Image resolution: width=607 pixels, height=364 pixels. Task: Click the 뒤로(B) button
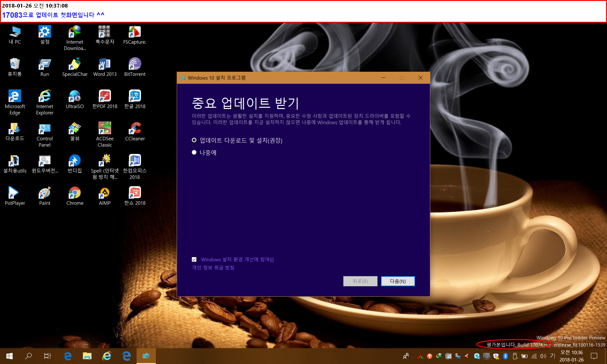360,281
